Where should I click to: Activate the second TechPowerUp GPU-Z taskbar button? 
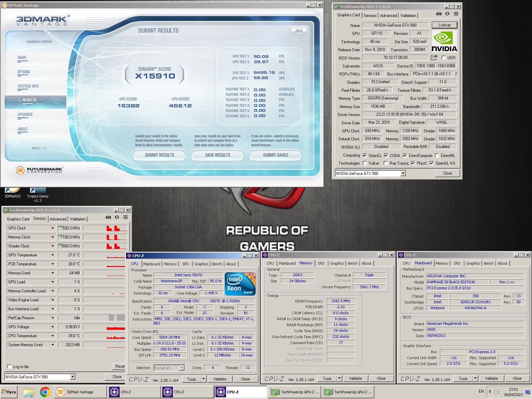pos(348,392)
